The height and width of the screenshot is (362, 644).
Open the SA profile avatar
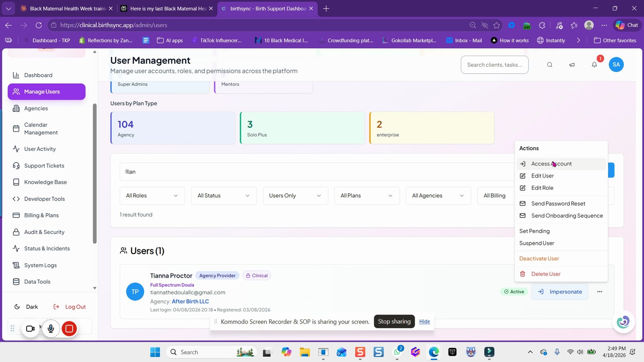(x=616, y=64)
